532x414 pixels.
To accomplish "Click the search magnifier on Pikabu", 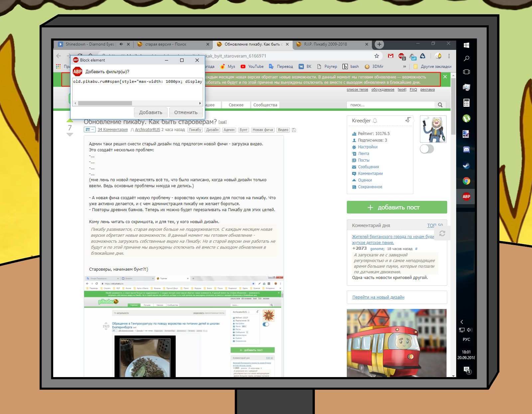I will pyautogui.click(x=440, y=105).
